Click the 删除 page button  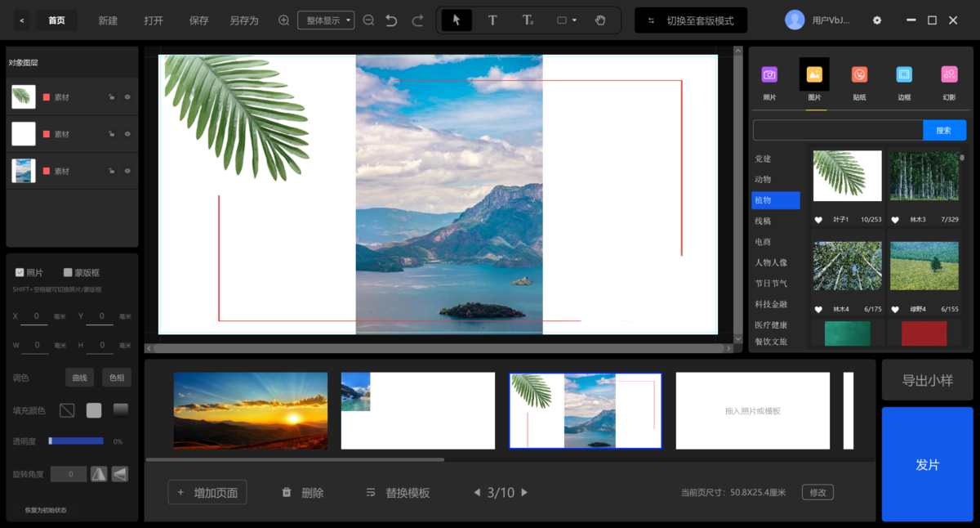click(303, 493)
